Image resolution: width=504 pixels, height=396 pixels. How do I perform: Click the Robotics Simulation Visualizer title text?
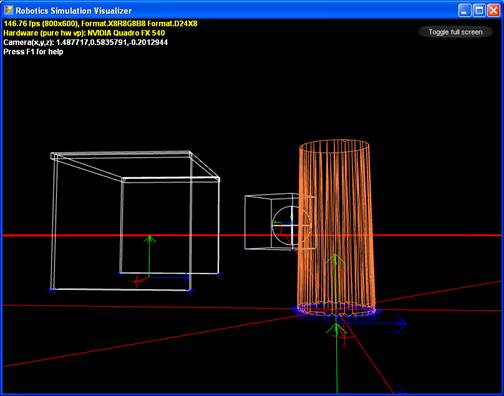point(73,11)
